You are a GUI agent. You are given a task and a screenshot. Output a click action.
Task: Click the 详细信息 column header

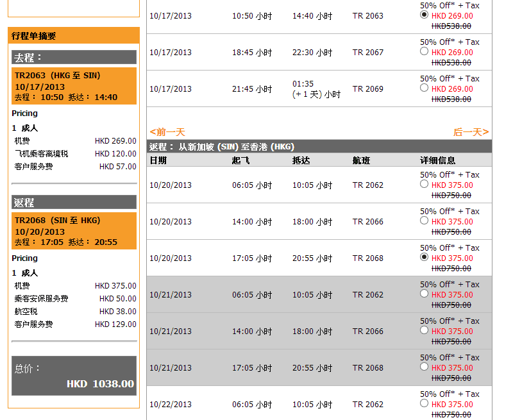click(x=437, y=160)
